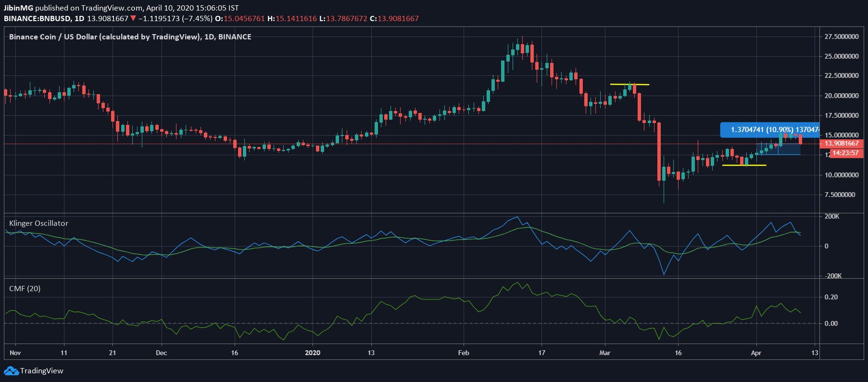Viewport: 868px width, 382px height.
Task: Click the 'Feb' date axis label
Action: [x=464, y=353]
